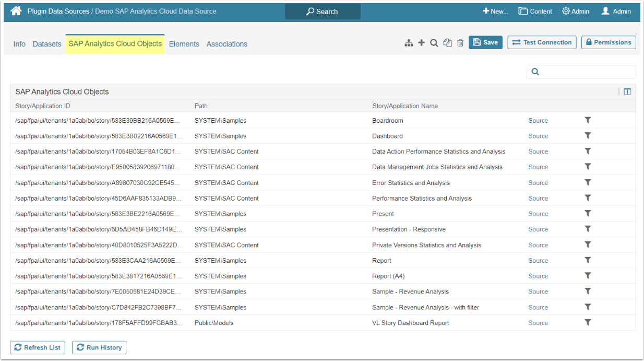The width and height of the screenshot is (644, 361).
Task: Select story ID starting 583E39BB216A0569E
Action: point(98,121)
